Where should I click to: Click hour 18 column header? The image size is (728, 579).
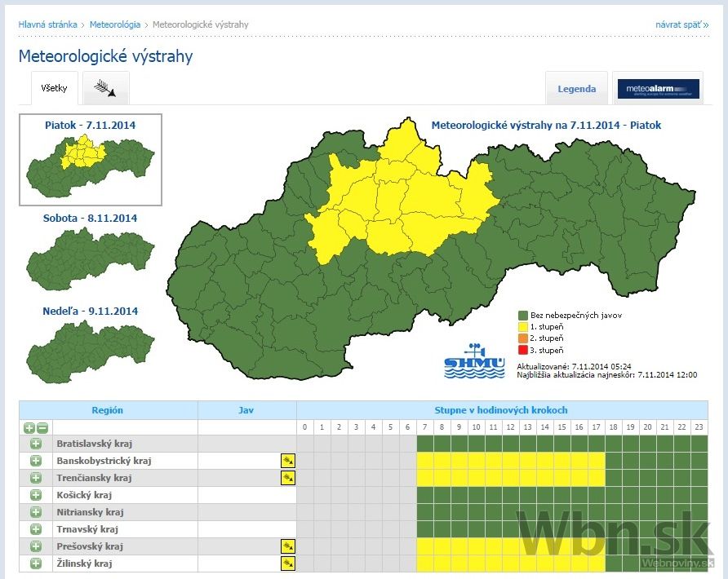point(613,427)
